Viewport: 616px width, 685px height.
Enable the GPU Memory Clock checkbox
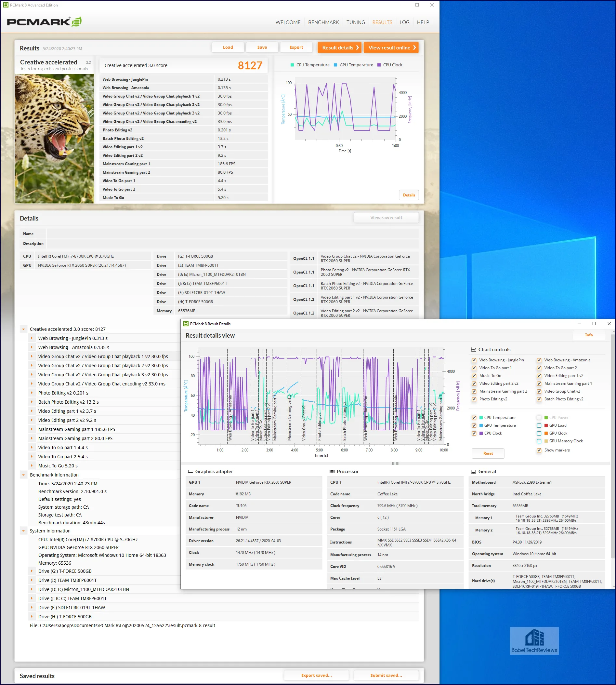point(539,441)
